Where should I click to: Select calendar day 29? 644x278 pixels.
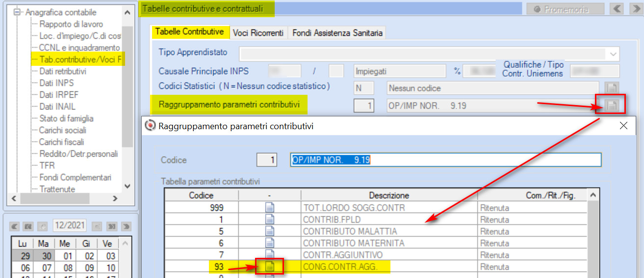coord(22,256)
